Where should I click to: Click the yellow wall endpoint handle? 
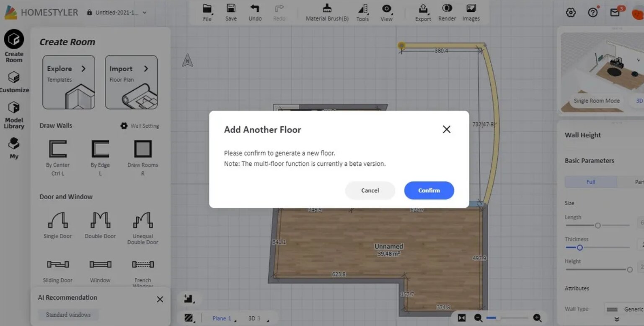coord(401,45)
